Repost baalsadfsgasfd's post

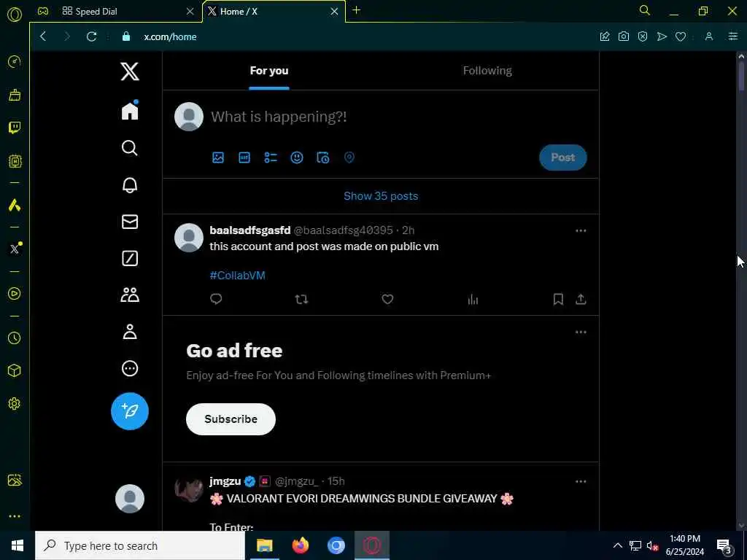301,299
